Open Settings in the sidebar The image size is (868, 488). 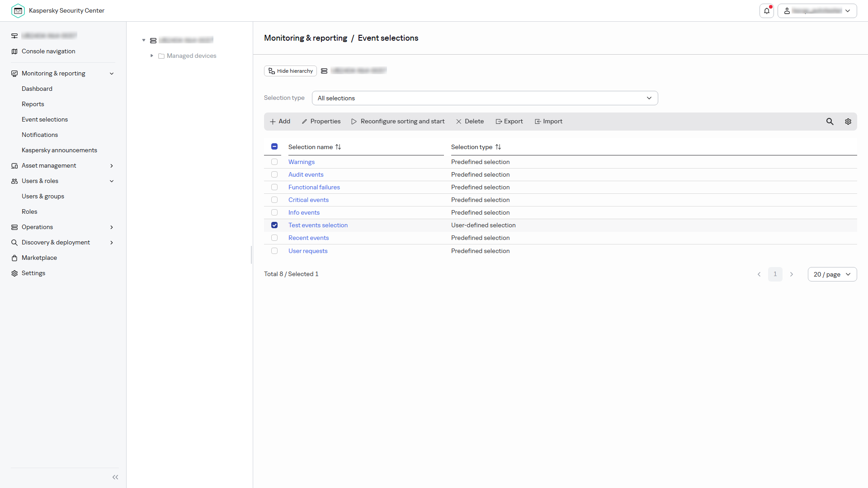[33, 273]
